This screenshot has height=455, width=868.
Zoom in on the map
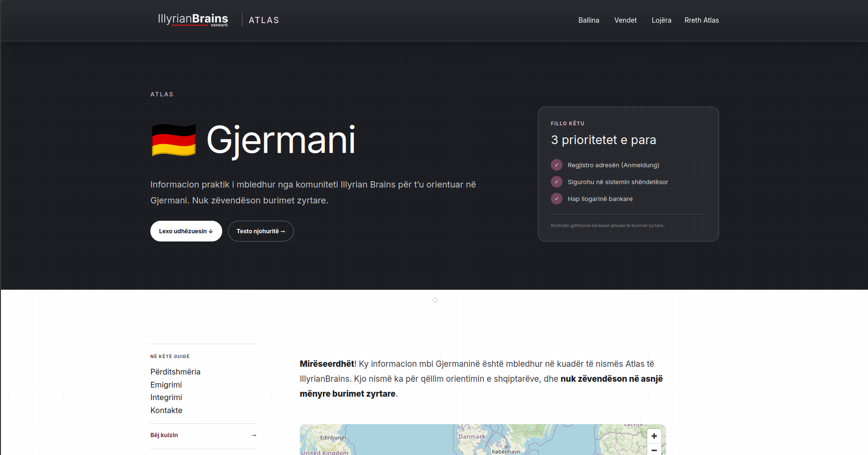654,436
